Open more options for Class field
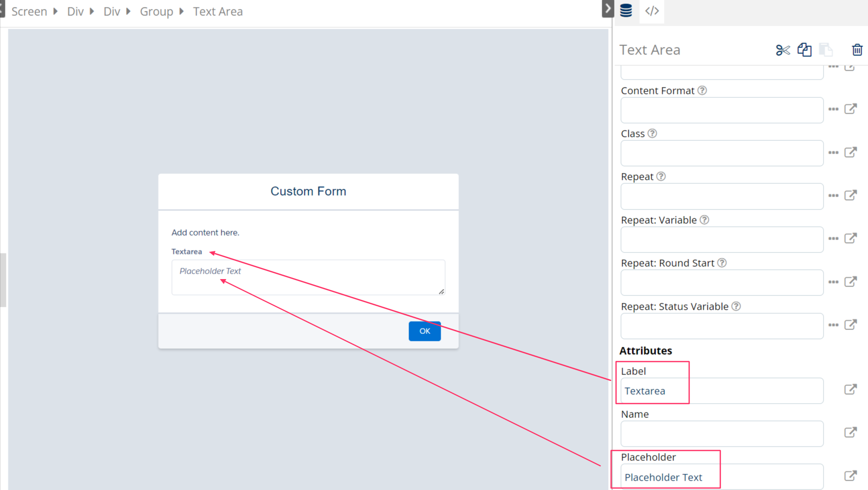The image size is (868, 490). pos(833,153)
